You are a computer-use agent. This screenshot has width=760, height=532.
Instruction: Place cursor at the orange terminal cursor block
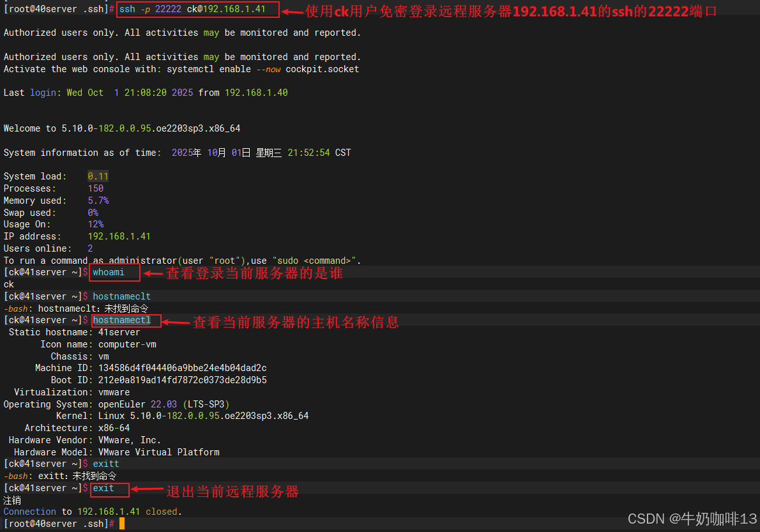(122, 524)
